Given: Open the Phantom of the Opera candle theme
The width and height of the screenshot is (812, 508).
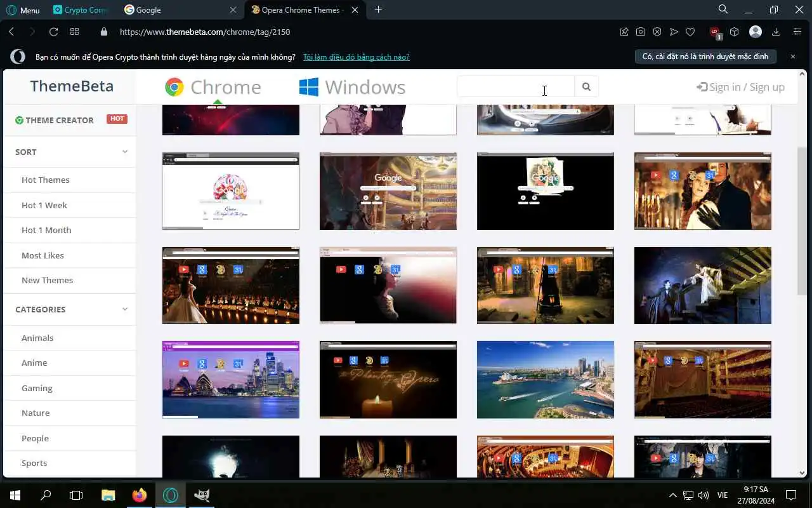Looking at the screenshot, I should point(388,380).
